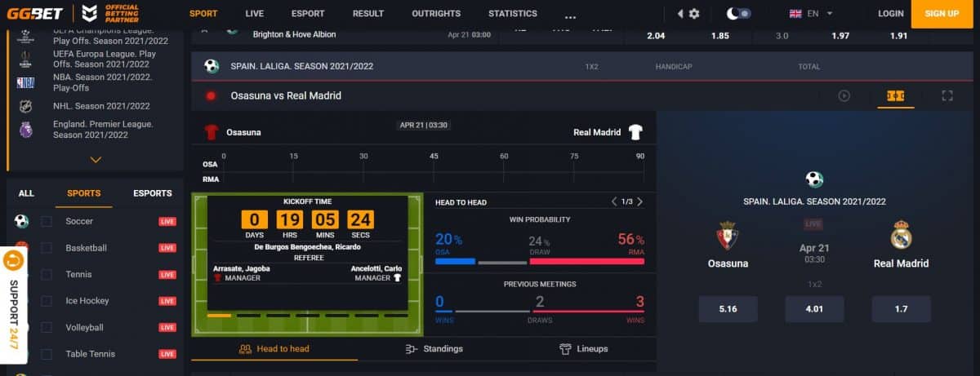The image size is (980, 376).
Task: Bet on Real Madrid win at 1.7
Action: pos(901,309)
